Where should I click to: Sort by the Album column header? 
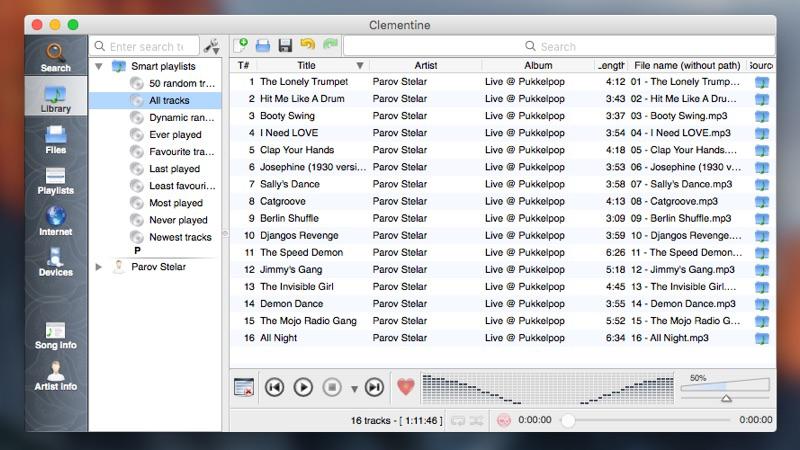[538, 65]
